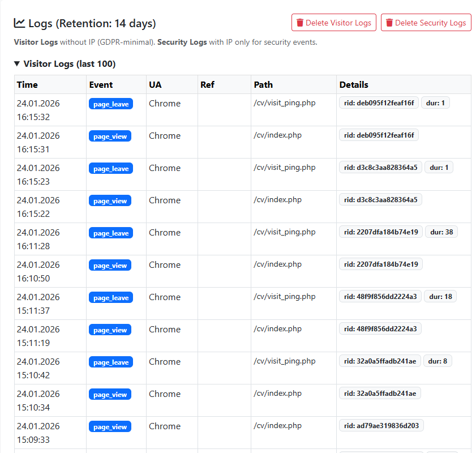Click the page_view badge at 16:15:22
The width and height of the screenshot is (476, 453).
110,201
